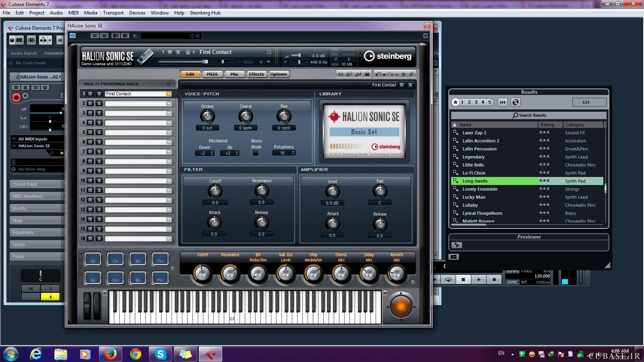The image size is (644, 362).
Task: Trigger the bottom-row Bb chord pad
Action: tap(138, 278)
